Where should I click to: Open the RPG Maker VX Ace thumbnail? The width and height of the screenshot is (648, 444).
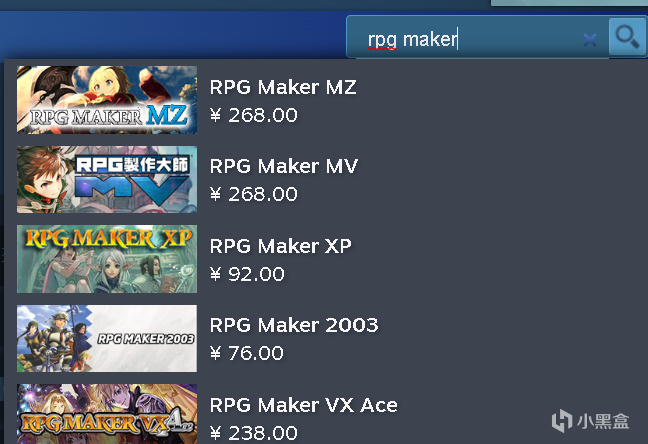pyautogui.click(x=107, y=414)
